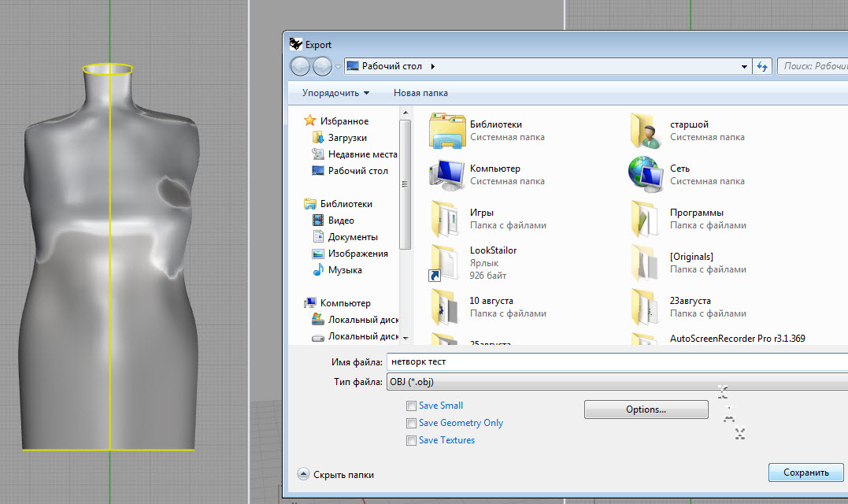This screenshot has width=848, height=504.
Task: Enable the Save Small checkbox
Action: (x=411, y=406)
